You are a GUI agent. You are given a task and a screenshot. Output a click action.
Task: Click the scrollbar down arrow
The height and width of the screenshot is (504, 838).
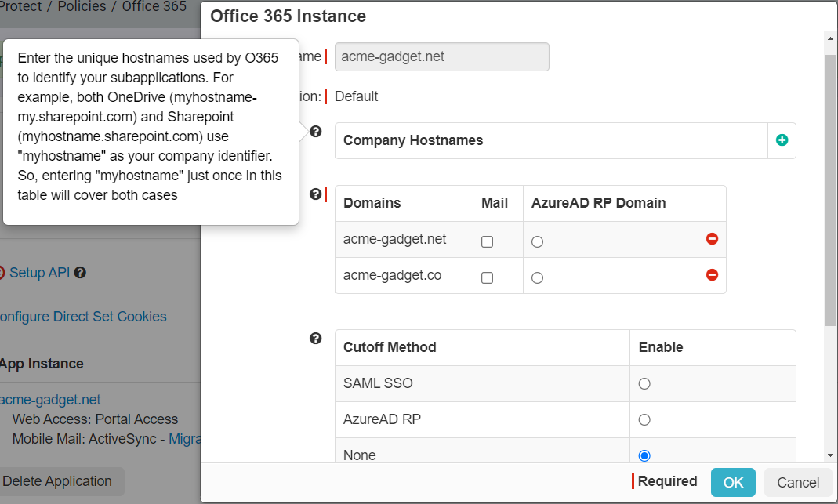click(x=830, y=455)
